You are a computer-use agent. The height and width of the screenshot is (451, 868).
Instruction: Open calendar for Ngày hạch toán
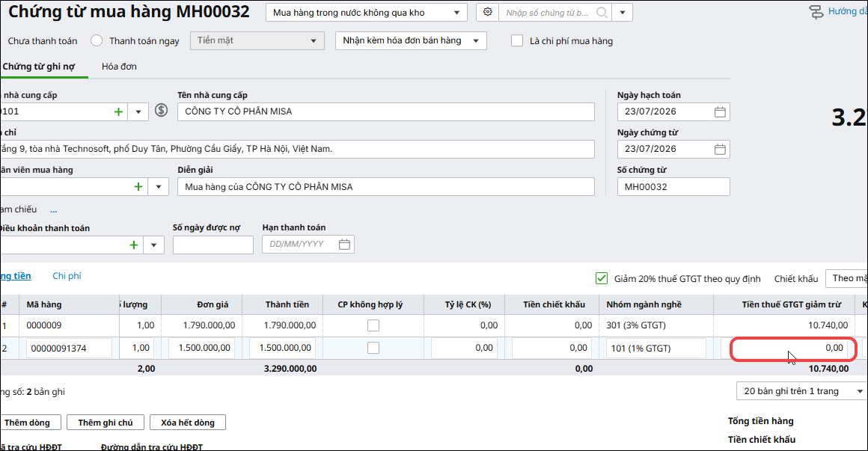[x=720, y=111]
